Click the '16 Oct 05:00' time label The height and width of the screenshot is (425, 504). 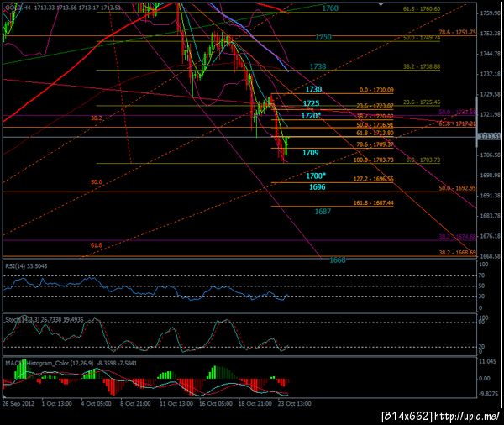pos(216,403)
